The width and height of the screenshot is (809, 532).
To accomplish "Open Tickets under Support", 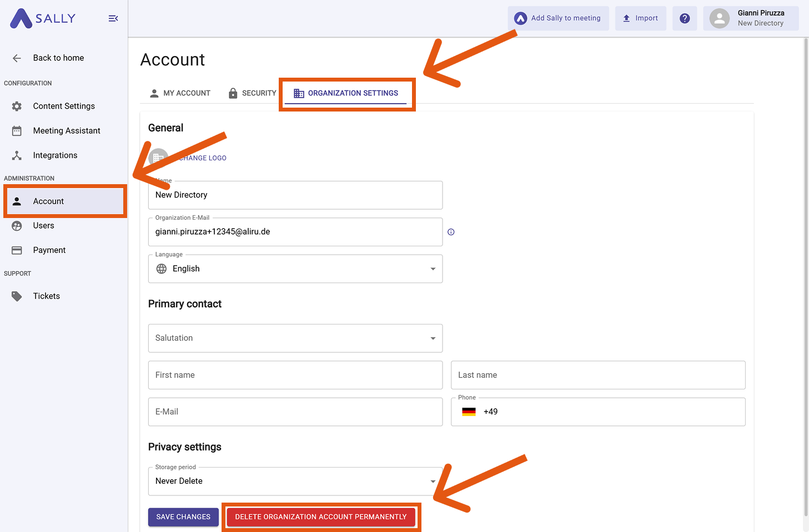I will (x=64, y=296).
